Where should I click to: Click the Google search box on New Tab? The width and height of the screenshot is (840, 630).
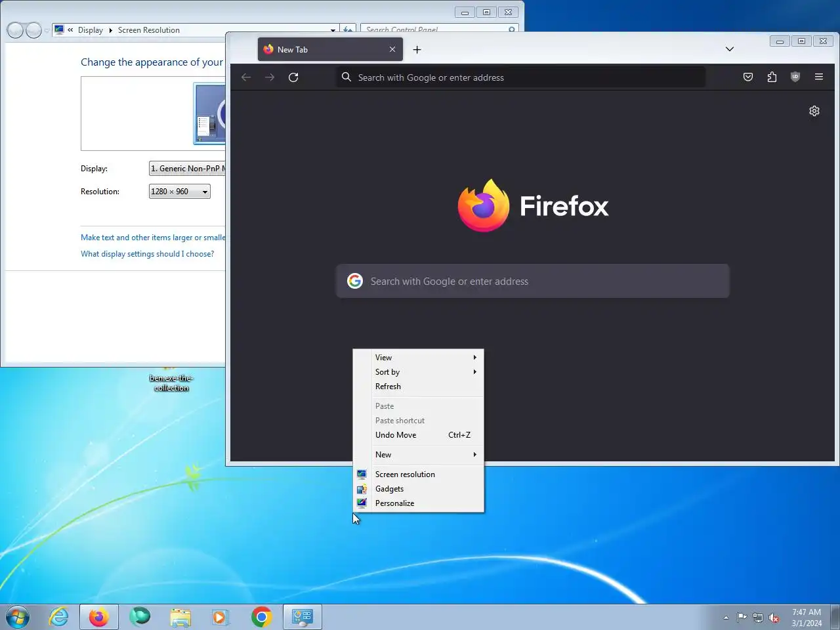click(x=533, y=281)
